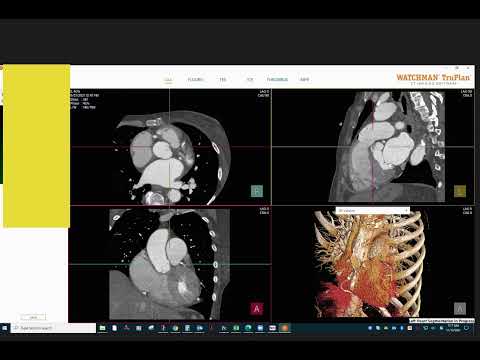Click the green R orientation cube in axial view
Viewport: 480px width, 360px height.
(257, 191)
